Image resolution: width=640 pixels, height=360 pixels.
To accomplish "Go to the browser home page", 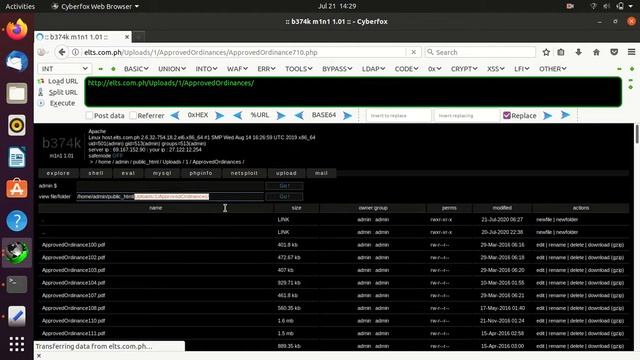I will pyautogui.click(x=596, y=52).
